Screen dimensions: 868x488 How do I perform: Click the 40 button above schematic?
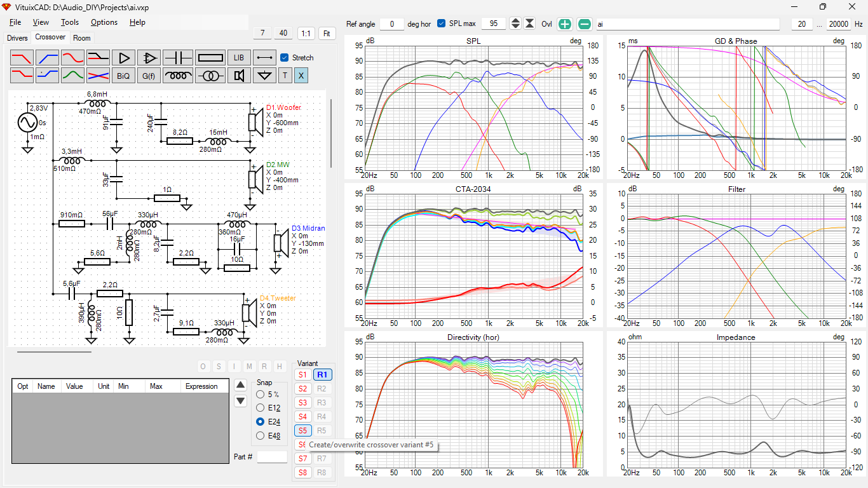tap(284, 33)
